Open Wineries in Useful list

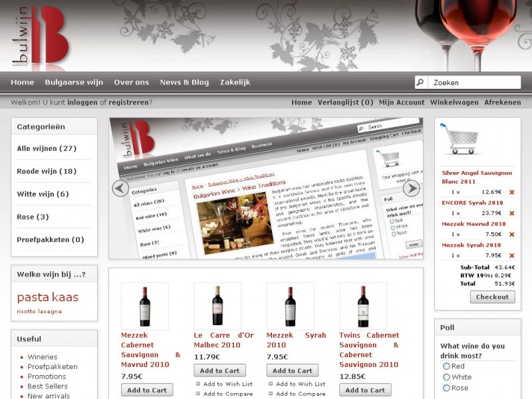click(43, 357)
